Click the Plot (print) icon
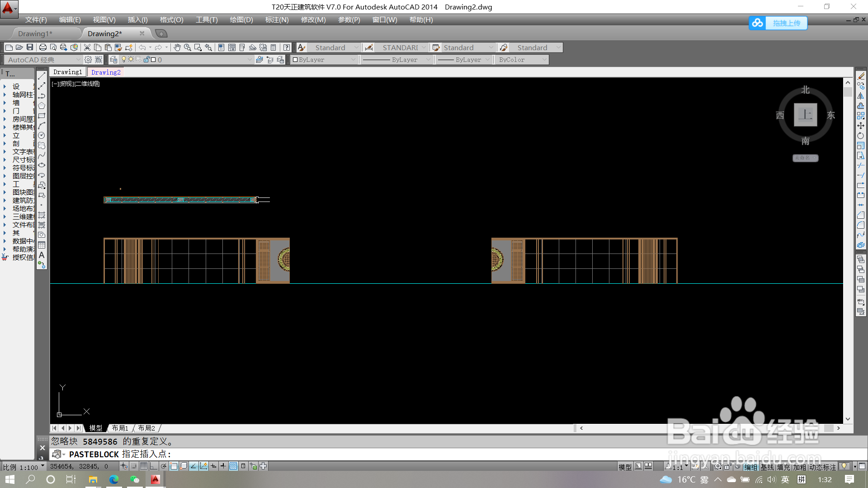 [x=43, y=47]
